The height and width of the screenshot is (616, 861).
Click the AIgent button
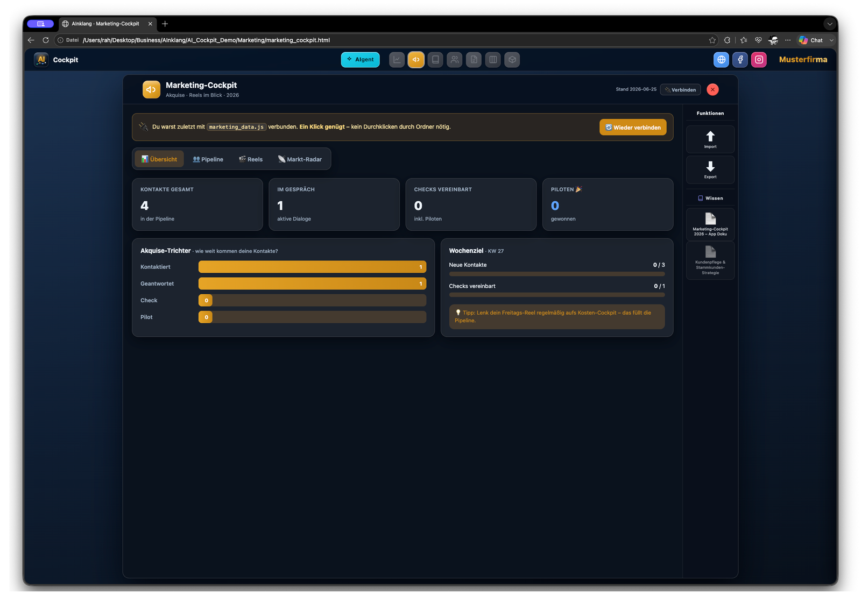click(x=360, y=60)
